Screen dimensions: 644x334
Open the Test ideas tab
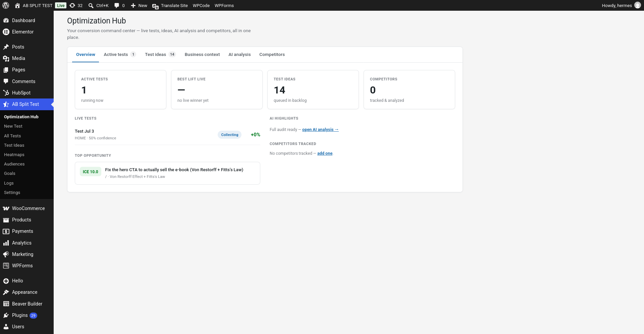point(160,55)
